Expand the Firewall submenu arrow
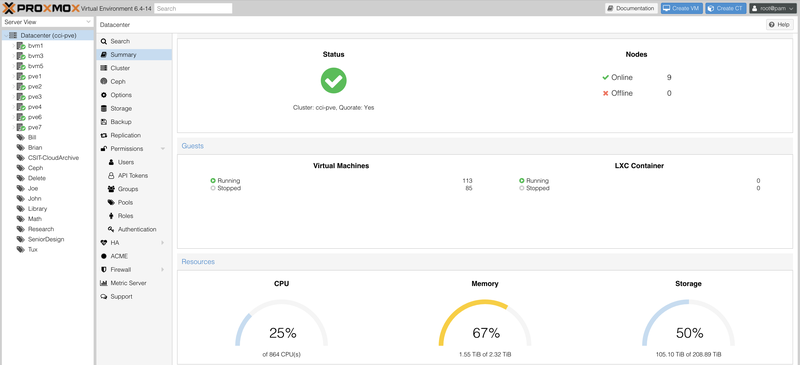800x365 pixels. pos(163,270)
